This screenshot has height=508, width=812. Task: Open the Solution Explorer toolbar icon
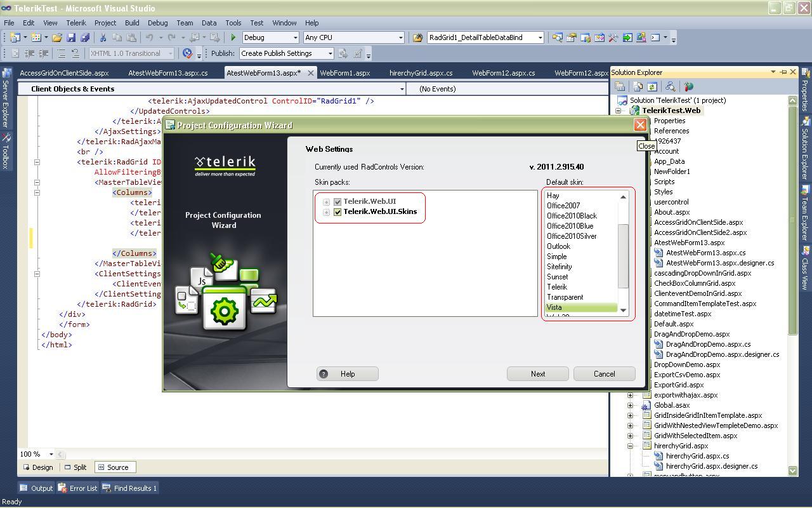click(x=558, y=37)
